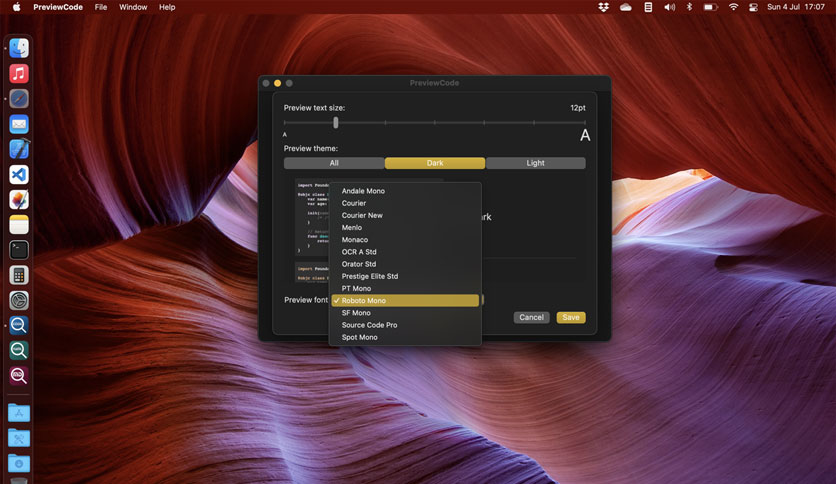Viewport: 836px width, 484px height.
Task: Click the second code theme preview thumbnail
Action: pos(313,272)
